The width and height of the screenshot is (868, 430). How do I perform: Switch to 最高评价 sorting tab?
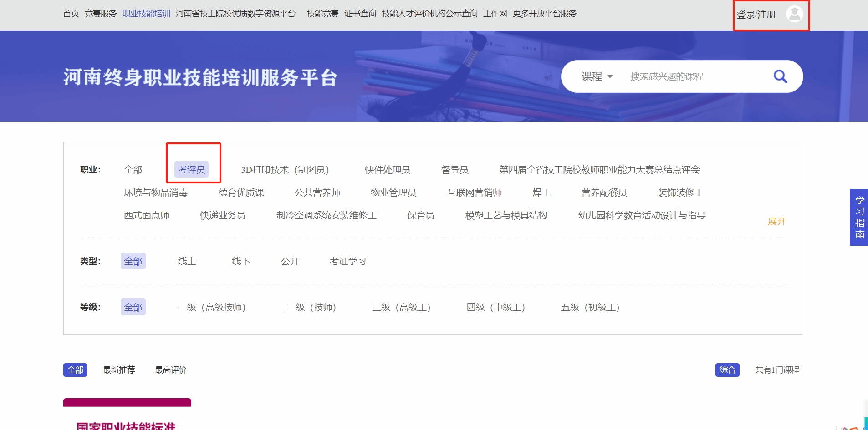click(x=171, y=370)
